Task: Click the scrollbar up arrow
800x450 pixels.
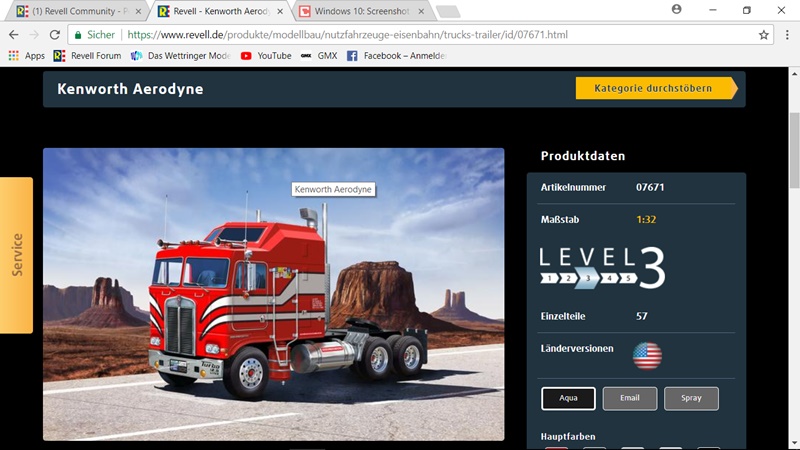Action: [x=794, y=73]
